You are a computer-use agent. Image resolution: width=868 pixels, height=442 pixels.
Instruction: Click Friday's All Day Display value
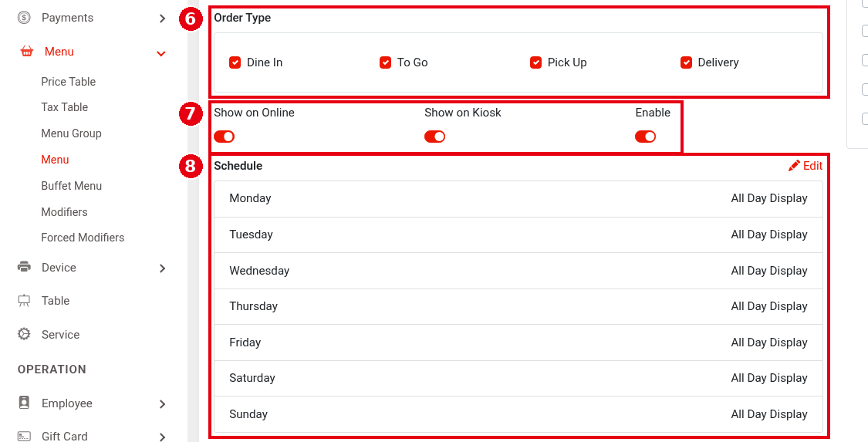pos(769,342)
